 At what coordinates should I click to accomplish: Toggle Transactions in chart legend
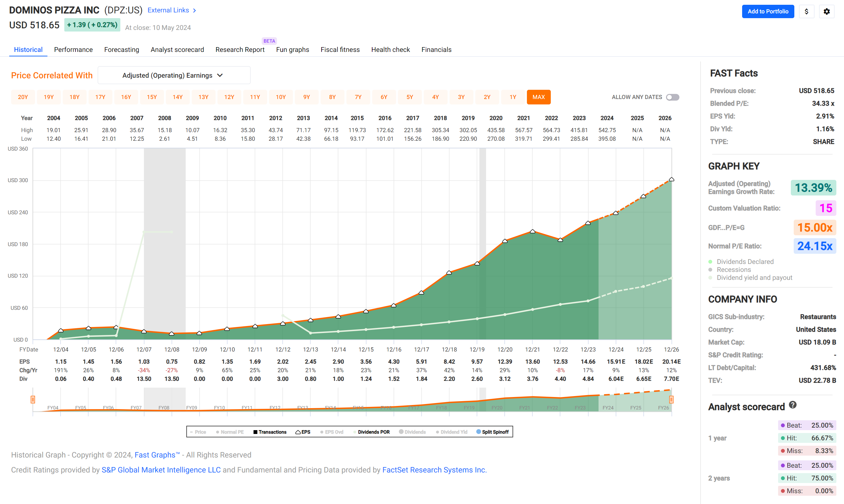270,432
